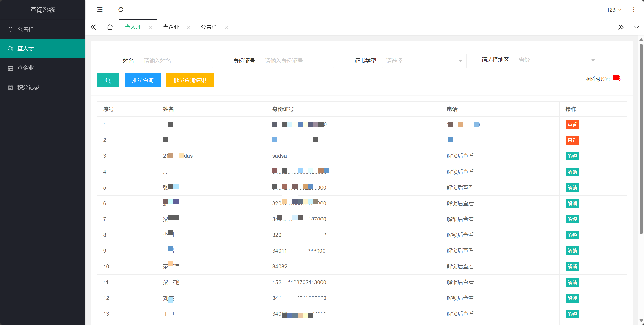Switch to the 查企业 tab

[x=171, y=27]
